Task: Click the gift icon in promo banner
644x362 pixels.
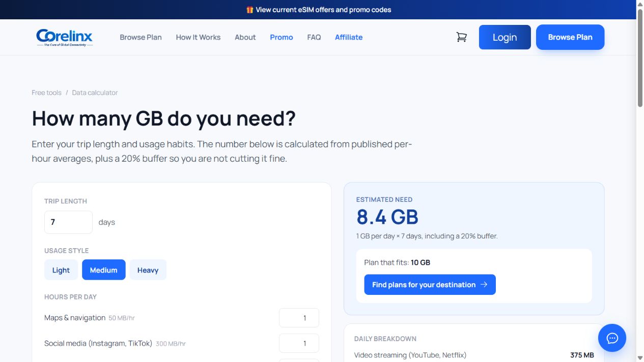Action: click(x=249, y=10)
